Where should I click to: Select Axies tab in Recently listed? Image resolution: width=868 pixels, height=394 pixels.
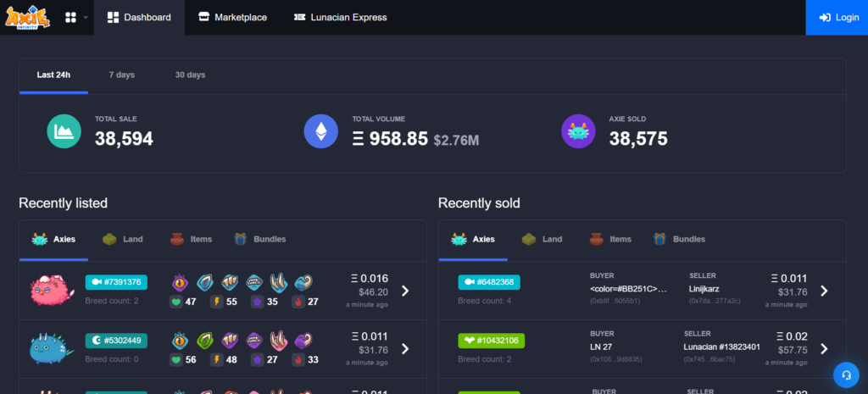(53, 240)
